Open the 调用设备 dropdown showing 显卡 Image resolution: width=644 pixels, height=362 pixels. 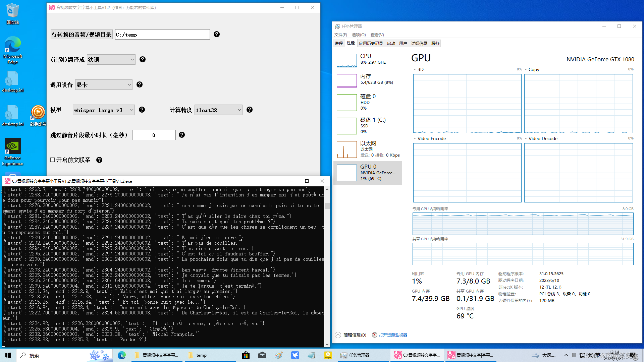point(104,85)
